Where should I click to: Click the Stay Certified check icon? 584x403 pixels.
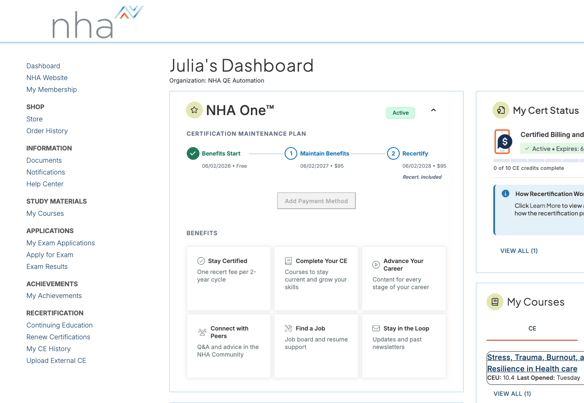point(201,261)
